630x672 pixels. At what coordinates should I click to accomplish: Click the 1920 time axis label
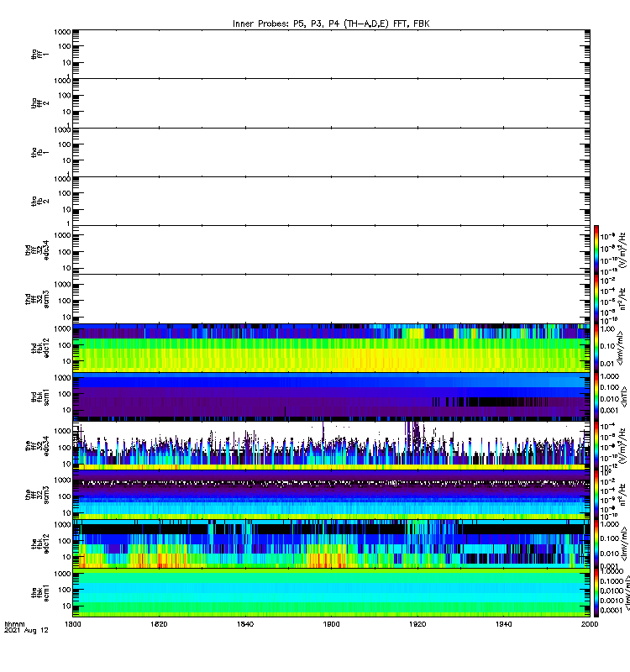(x=417, y=624)
